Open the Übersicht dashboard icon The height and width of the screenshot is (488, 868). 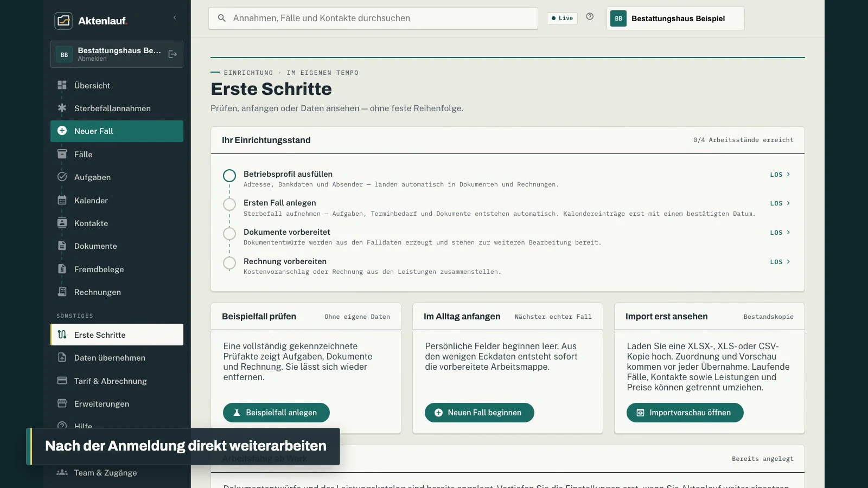pos(62,85)
